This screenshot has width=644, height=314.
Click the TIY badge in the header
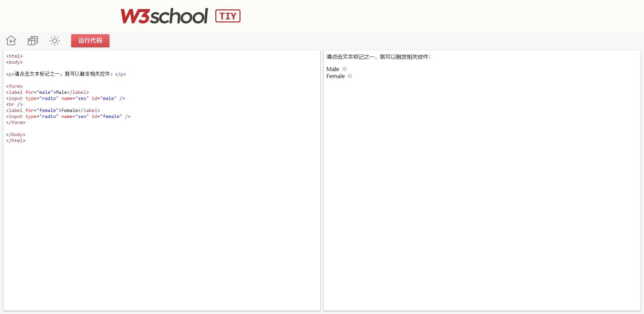coord(228,16)
